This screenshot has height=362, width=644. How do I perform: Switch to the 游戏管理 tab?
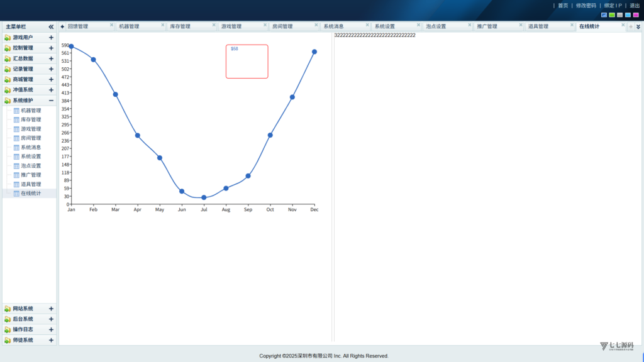pyautogui.click(x=231, y=26)
